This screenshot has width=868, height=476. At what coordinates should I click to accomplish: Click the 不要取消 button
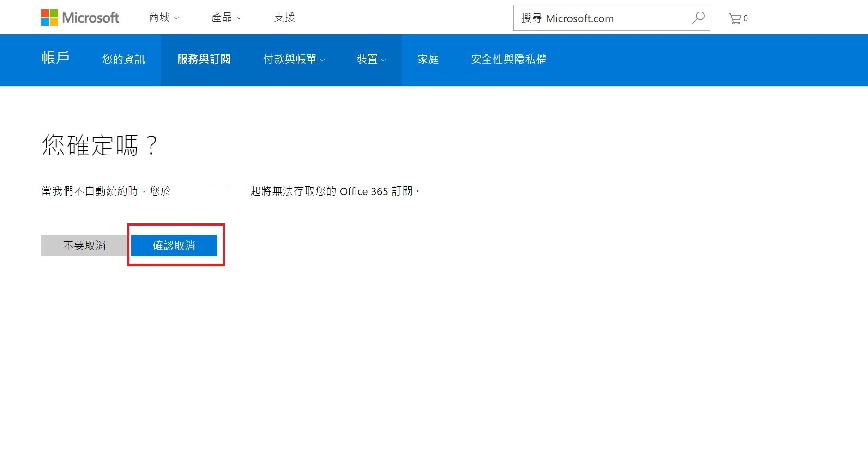coord(84,245)
